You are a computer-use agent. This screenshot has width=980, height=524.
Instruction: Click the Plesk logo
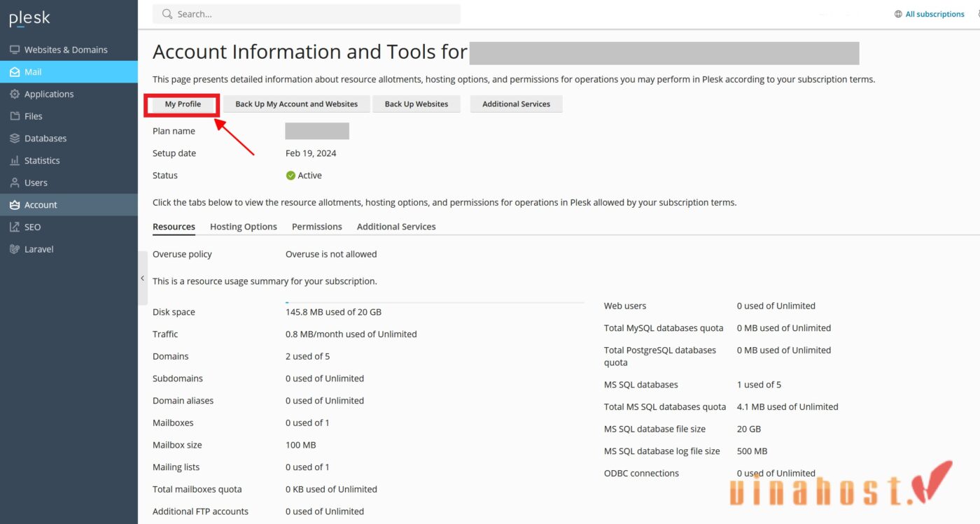(29, 19)
